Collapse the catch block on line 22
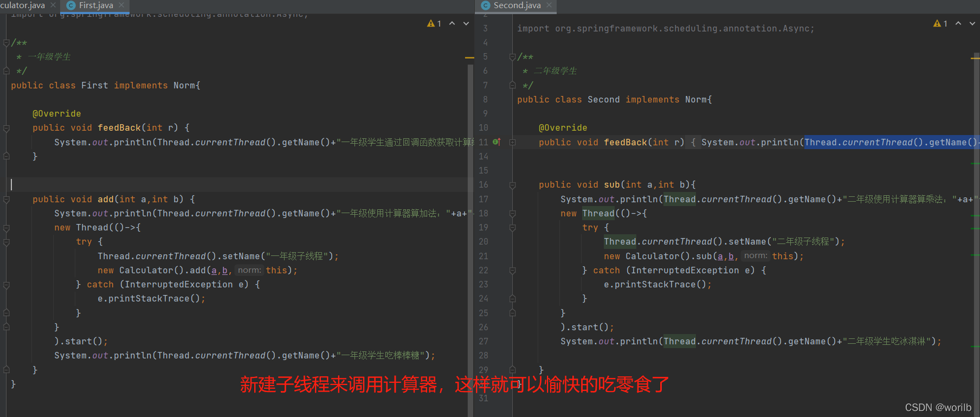This screenshot has height=417, width=980. click(512, 270)
